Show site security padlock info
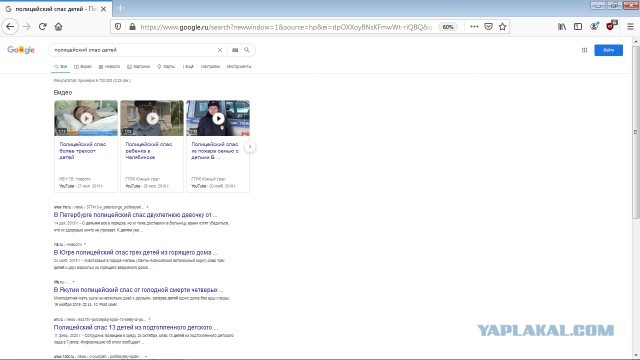 [x=132, y=27]
